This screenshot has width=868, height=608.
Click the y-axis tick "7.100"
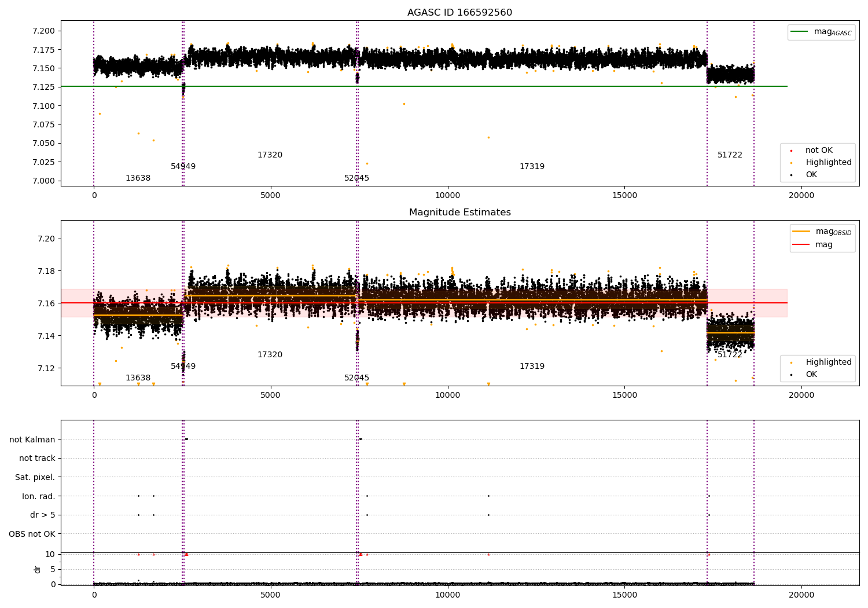coord(44,106)
